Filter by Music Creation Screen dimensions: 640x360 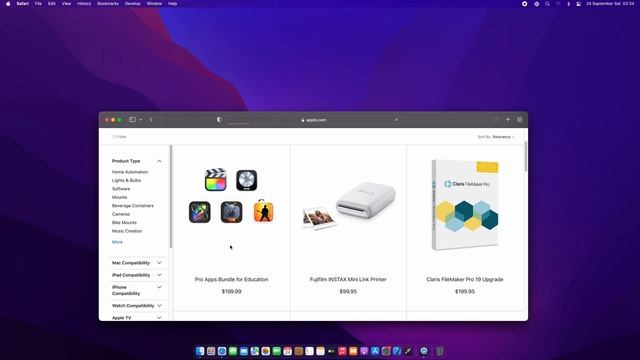(127, 231)
